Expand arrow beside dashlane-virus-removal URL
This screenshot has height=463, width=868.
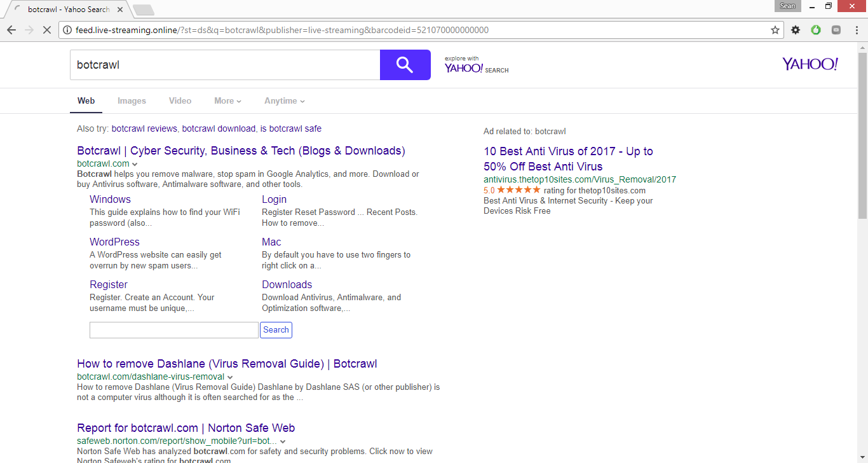pyautogui.click(x=230, y=377)
